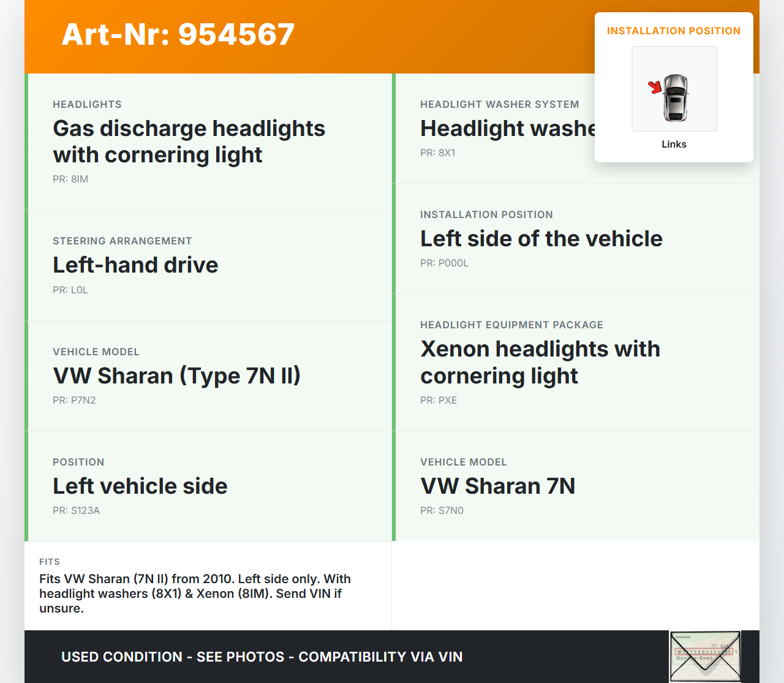784x683 pixels.
Task: Select the code 'PR: P7N2'
Action: coord(74,401)
